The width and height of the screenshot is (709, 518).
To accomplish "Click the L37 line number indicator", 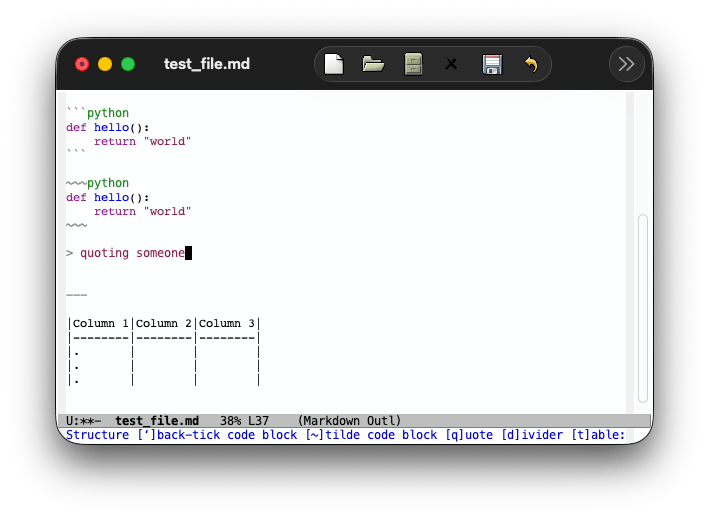I will click(x=259, y=421).
